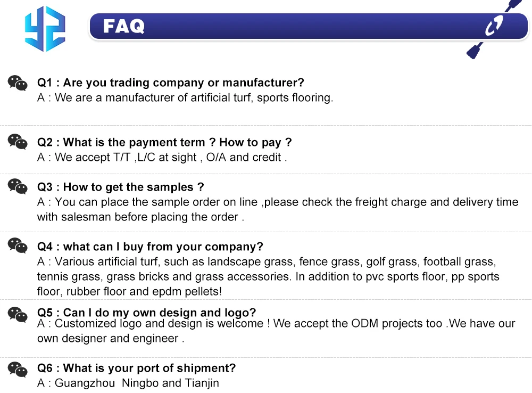Select question 'What is the payment term'

[164, 143]
